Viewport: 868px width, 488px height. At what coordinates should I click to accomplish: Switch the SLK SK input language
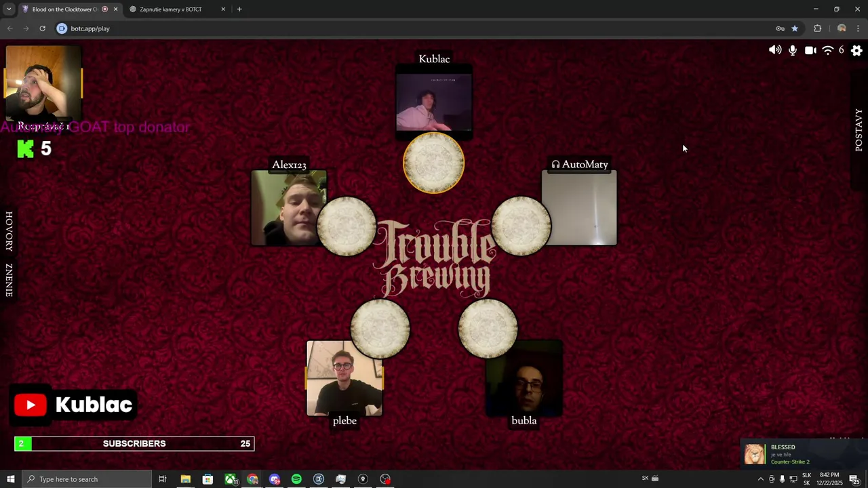[806, 479]
